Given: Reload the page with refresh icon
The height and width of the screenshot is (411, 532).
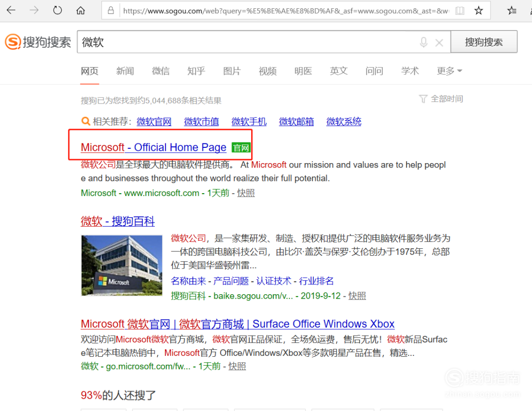Looking at the screenshot, I should coord(57,10).
